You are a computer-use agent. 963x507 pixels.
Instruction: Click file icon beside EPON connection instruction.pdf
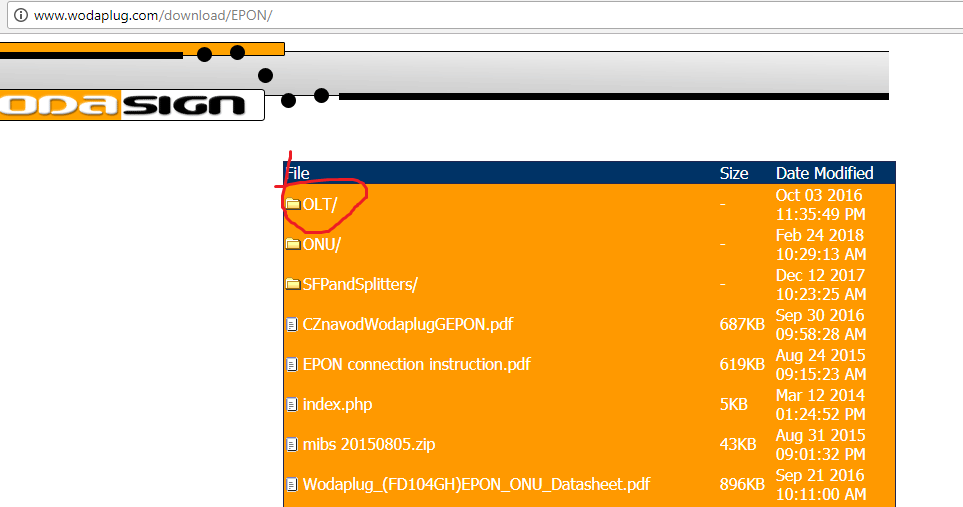click(x=292, y=364)
